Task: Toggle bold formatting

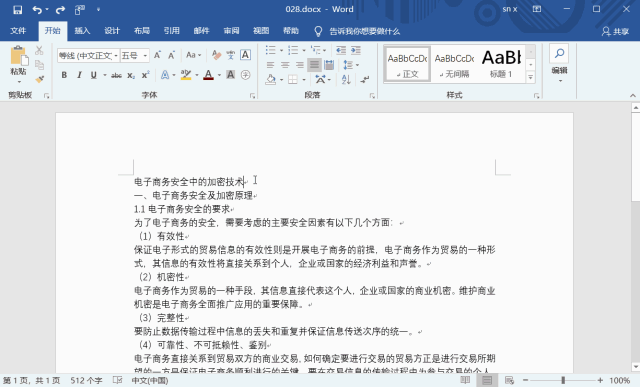Action: click(64, 75)
